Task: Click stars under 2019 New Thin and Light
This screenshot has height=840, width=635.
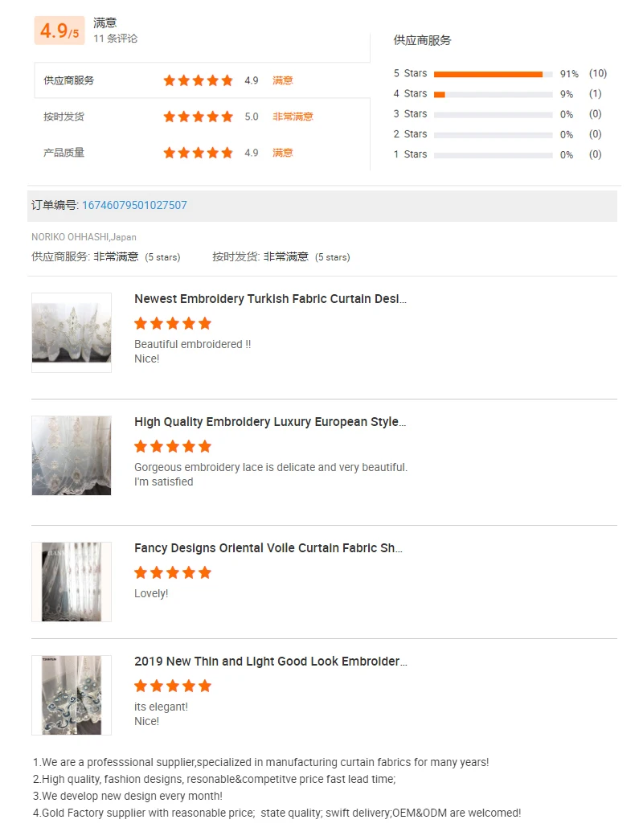Action: [173, 686]
